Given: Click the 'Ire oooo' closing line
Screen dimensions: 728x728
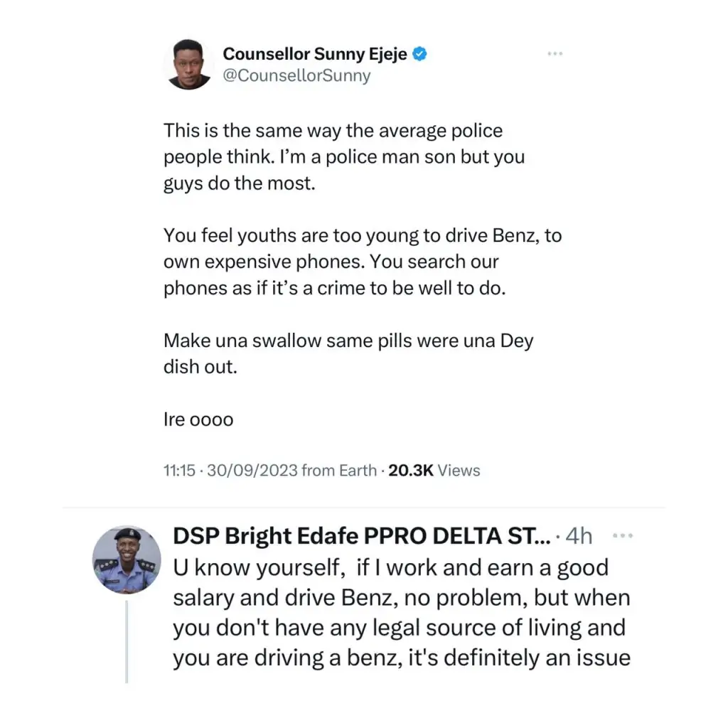Looking at the screenshot, I should coord(198,419).
